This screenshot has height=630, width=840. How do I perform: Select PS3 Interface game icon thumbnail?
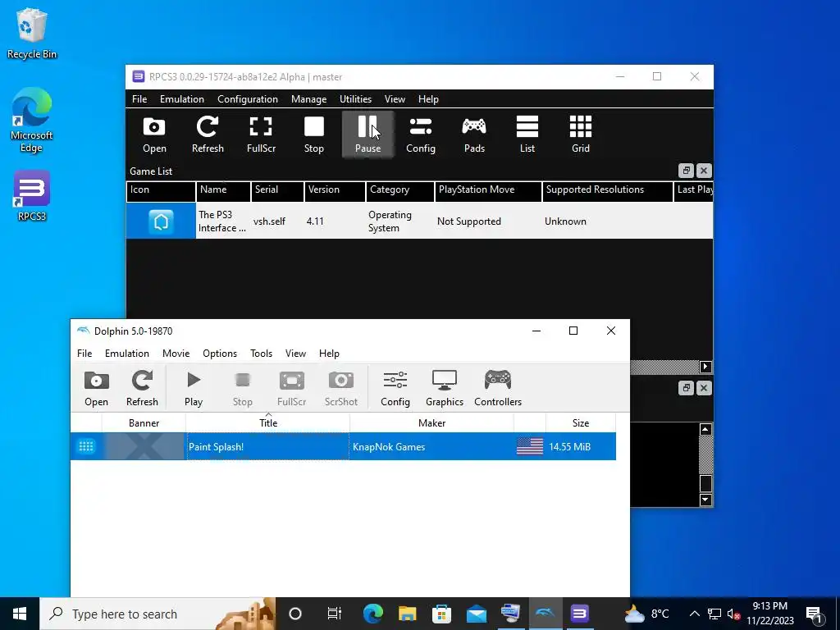[x=161, y=221]
